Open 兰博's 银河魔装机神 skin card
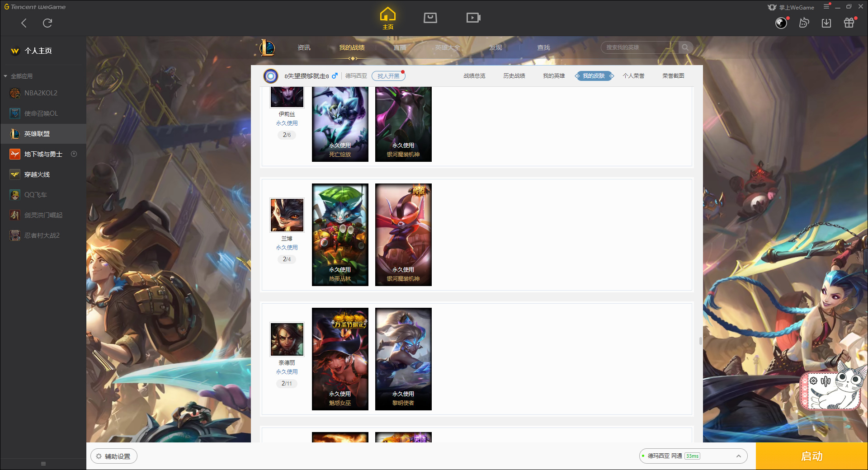 (x=403, y=235)
